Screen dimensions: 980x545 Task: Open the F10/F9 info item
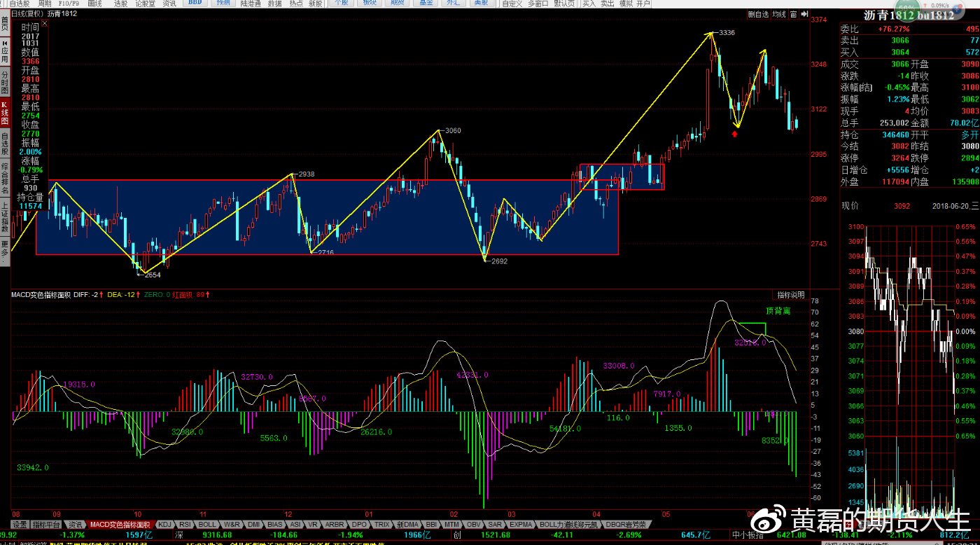pyautogui.click(x=70, y=4)
